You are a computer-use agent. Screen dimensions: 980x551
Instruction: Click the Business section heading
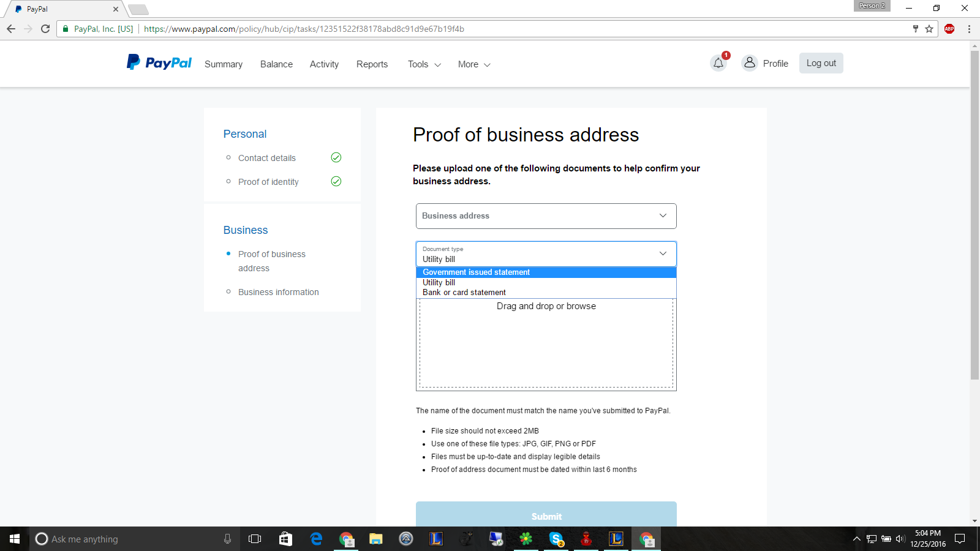tap(246, 230)
